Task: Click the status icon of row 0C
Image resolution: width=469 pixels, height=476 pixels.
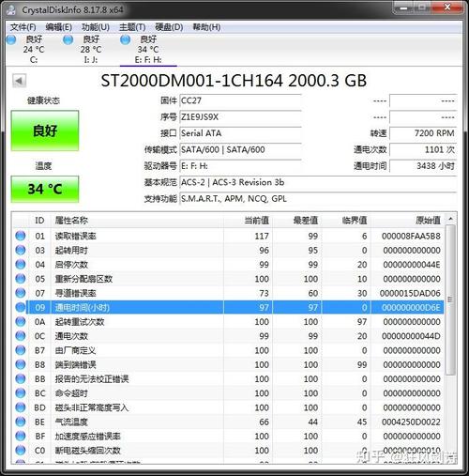Action: click(x=21, y=336)
